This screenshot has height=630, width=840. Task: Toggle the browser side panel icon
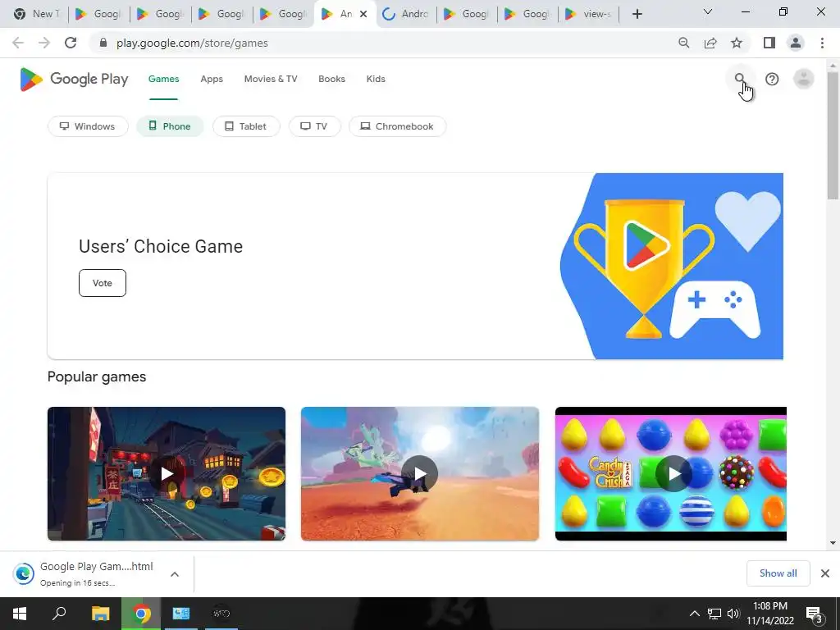click(769, 43)
